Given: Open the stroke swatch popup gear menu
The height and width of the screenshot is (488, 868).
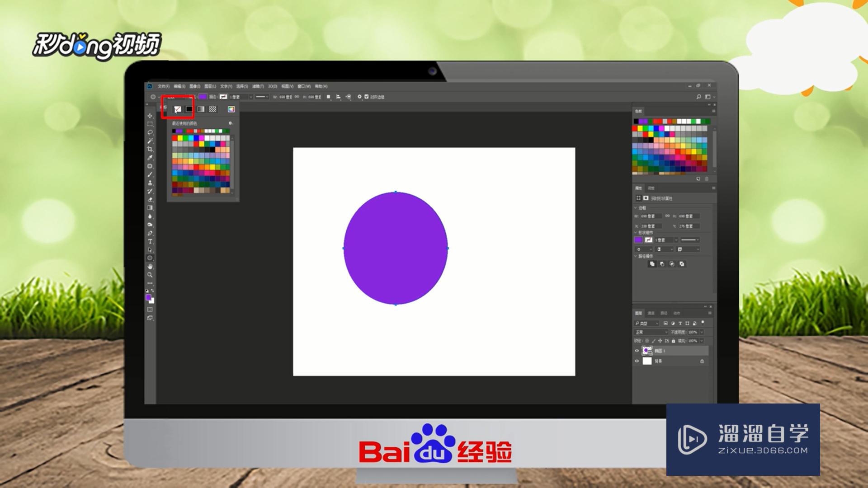Looking at the screenshot, I should point(231,123).
